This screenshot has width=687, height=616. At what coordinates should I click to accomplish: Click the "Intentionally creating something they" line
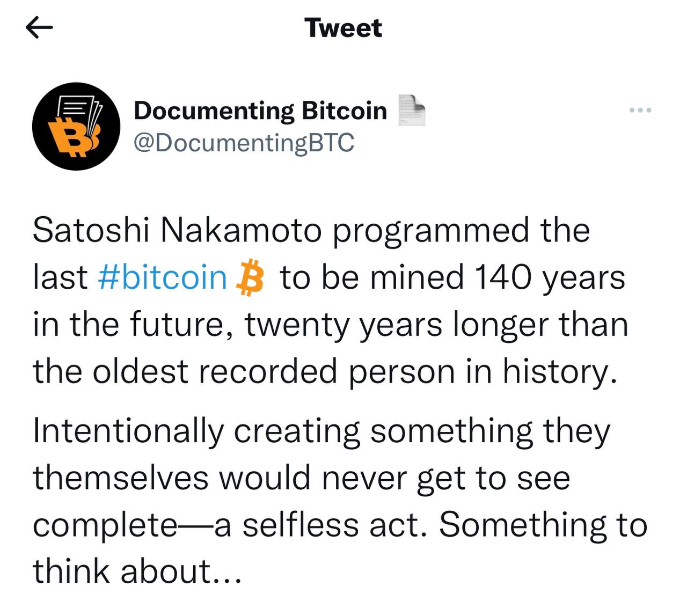coord(321,431)
